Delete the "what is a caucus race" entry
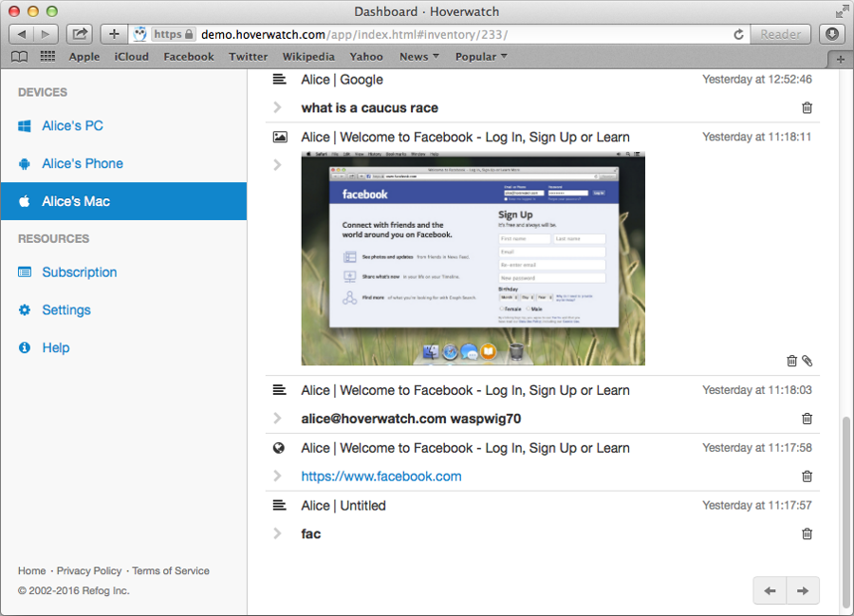Screen dimensions: 854x616 [808, 108]
